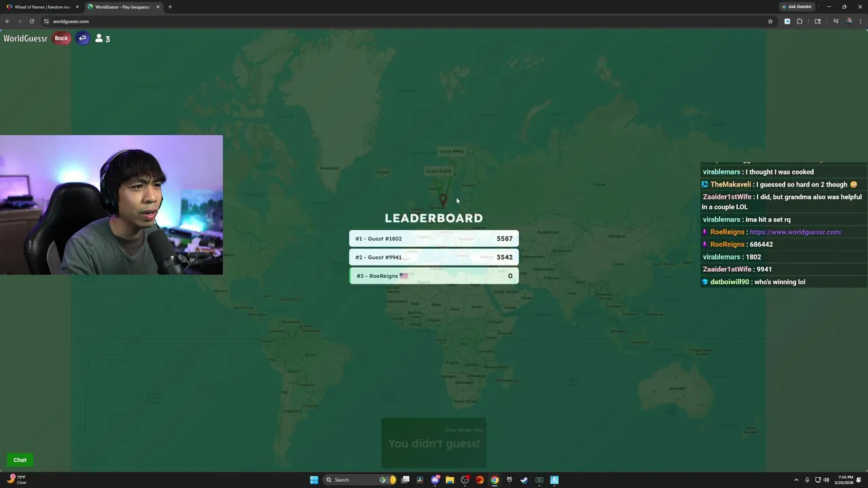Open the worldguessr.com link in chat
The height and width of the screenshot is (488, 868).
[x=795, y=232]
